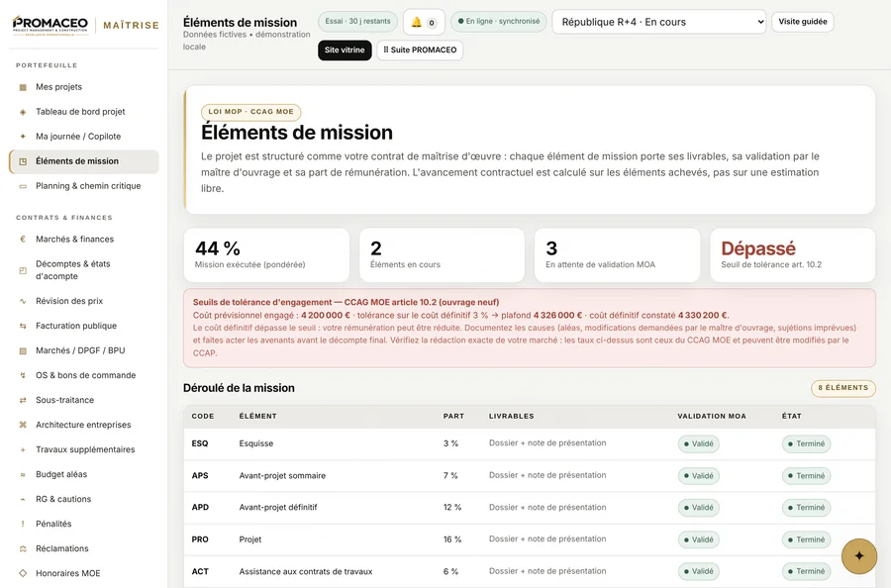Click the Planning & chemin critique icon

point(23,186)
